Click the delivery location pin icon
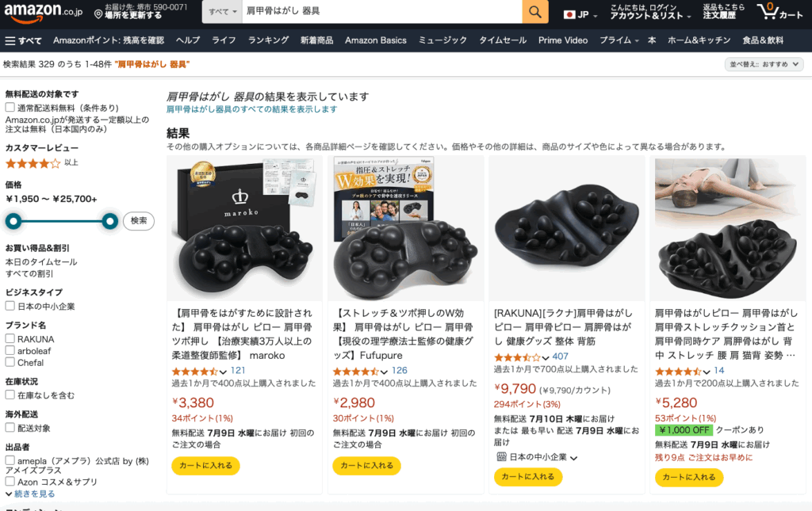This screenshot has height=511, width=812. [98, 14]
